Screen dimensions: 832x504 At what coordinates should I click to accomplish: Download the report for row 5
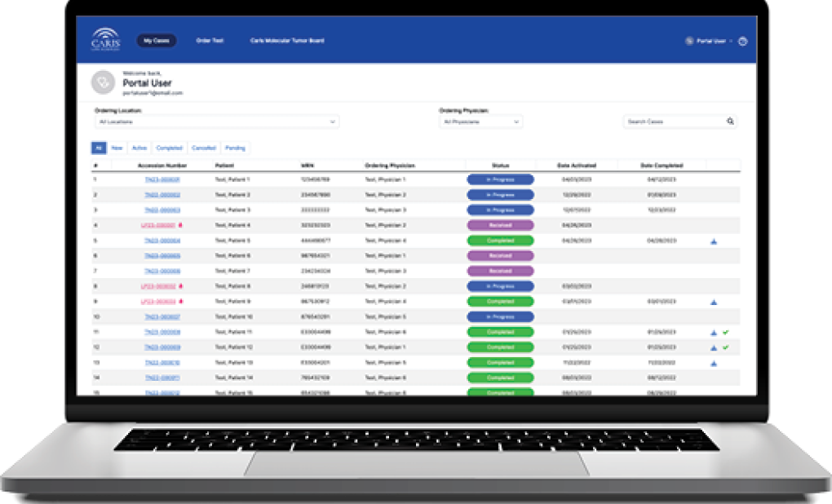(x=714, y=241)
